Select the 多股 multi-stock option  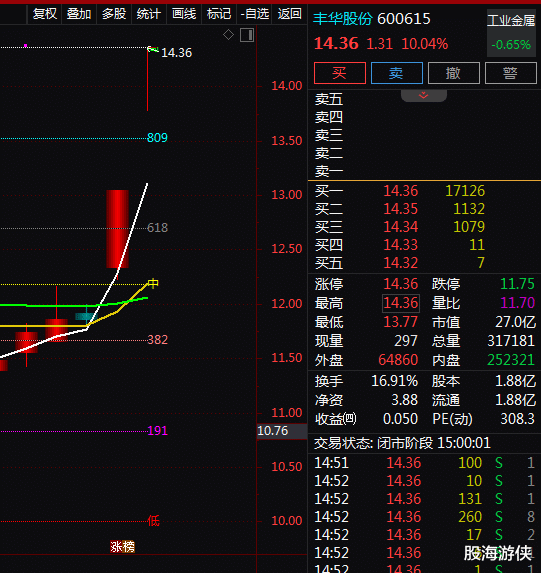[114, 14]
